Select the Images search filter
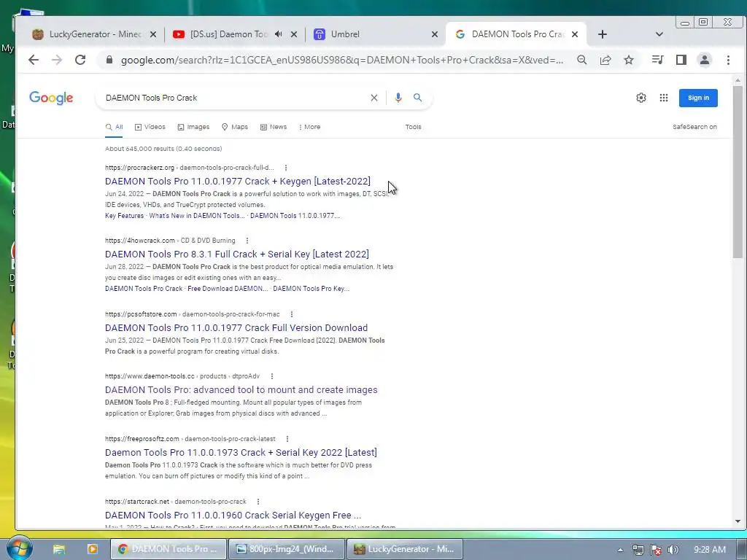 pyautogui.click(x=193, y=127)
